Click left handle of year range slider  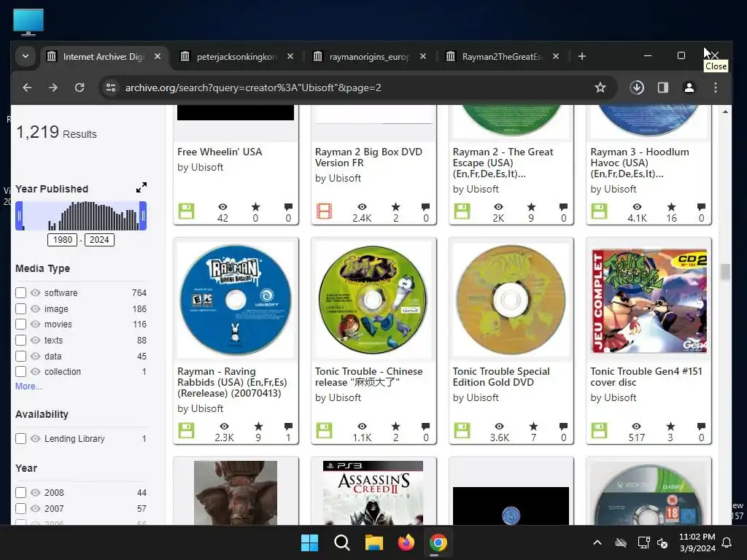click(19, 216)
